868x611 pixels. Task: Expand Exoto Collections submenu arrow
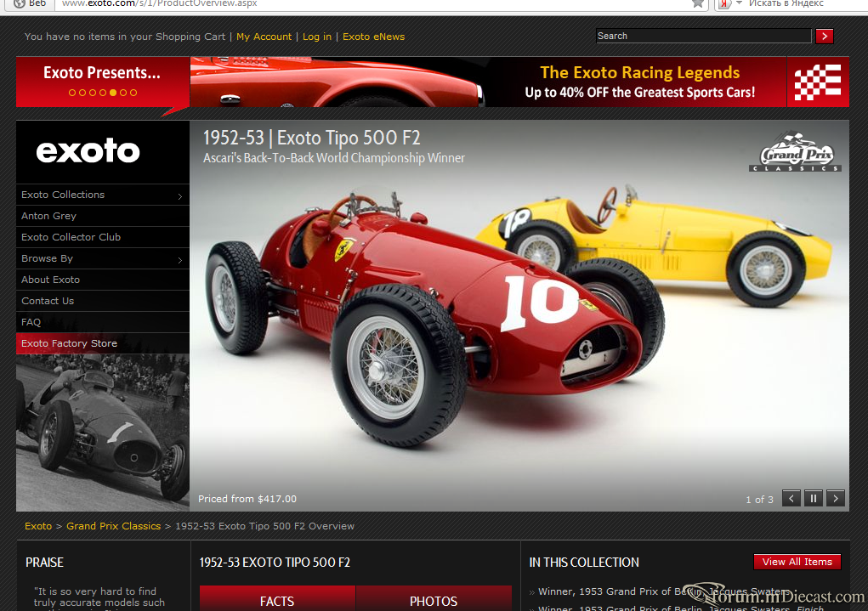coord(180,196)
